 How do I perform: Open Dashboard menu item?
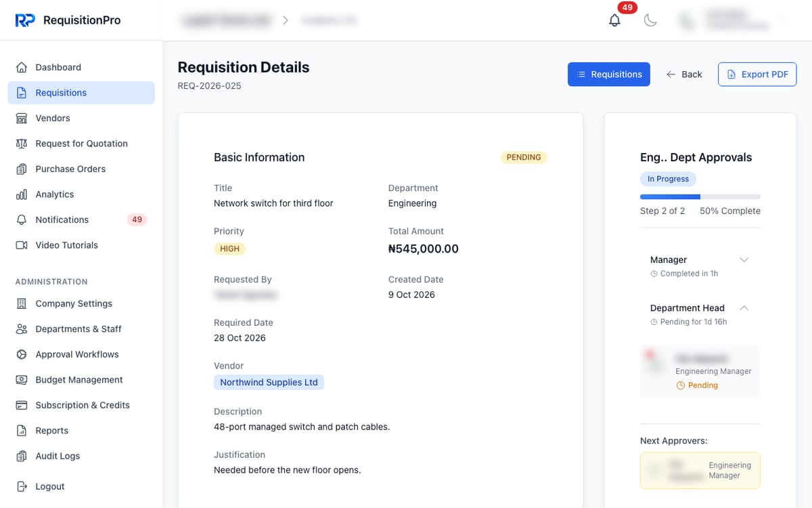[81, 68]
